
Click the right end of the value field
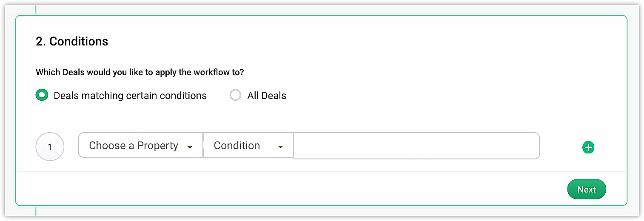(527, 146)
